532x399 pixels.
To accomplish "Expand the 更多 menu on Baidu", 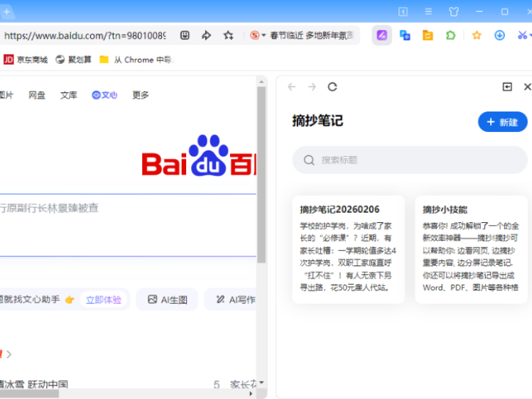I will (141, 95).
